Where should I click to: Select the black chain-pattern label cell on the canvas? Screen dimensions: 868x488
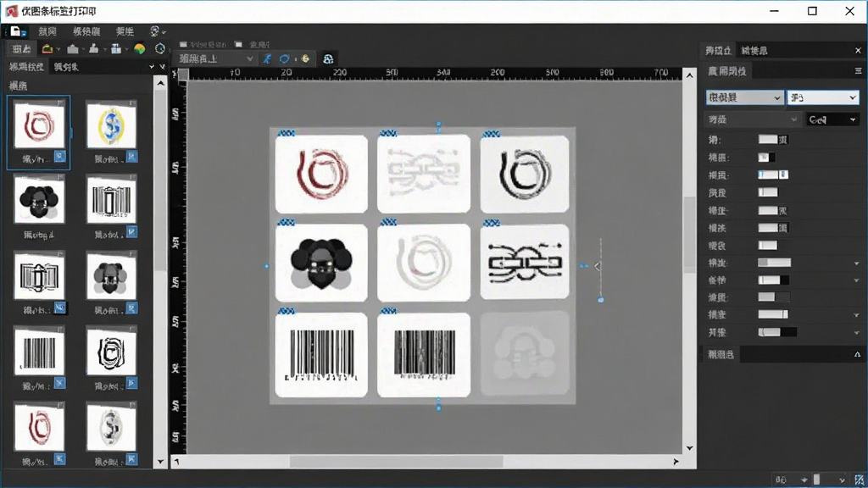(525, 263)
